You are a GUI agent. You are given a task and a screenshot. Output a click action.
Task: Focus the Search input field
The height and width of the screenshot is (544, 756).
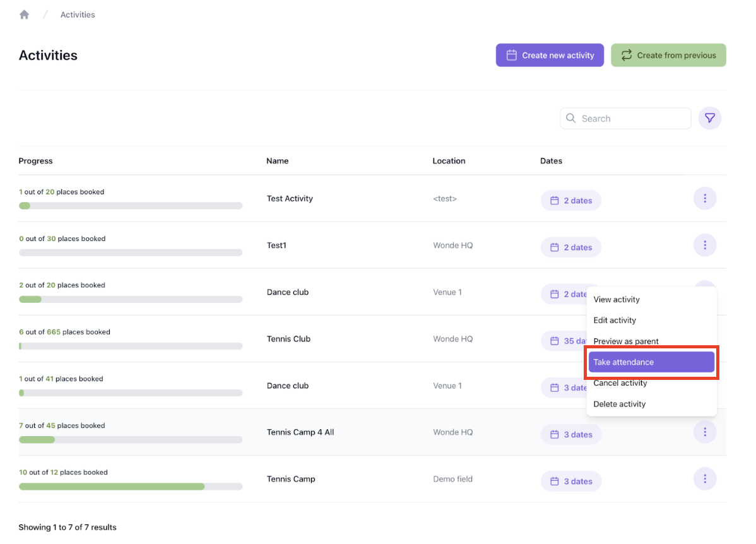(x=631, y=118)
